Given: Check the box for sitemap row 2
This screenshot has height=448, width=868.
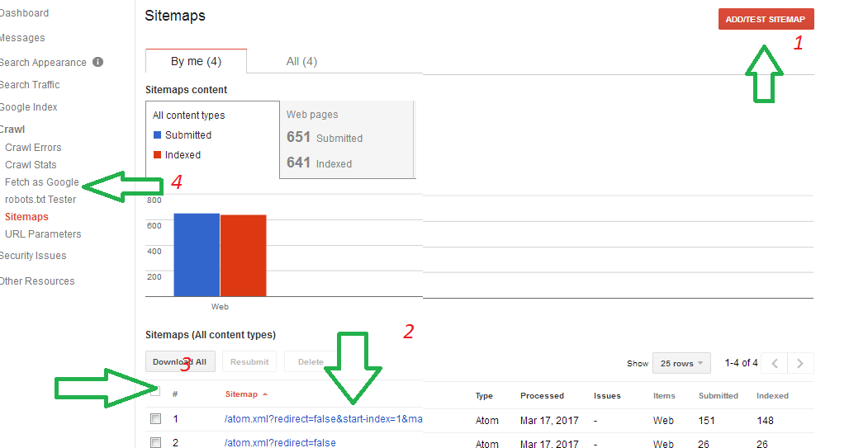Looking at the screenshot, I should 155,442.
